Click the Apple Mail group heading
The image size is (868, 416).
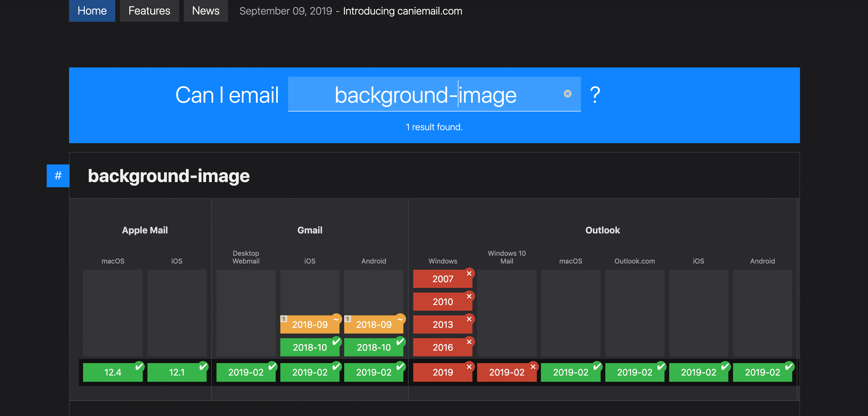tap(145, 230)
